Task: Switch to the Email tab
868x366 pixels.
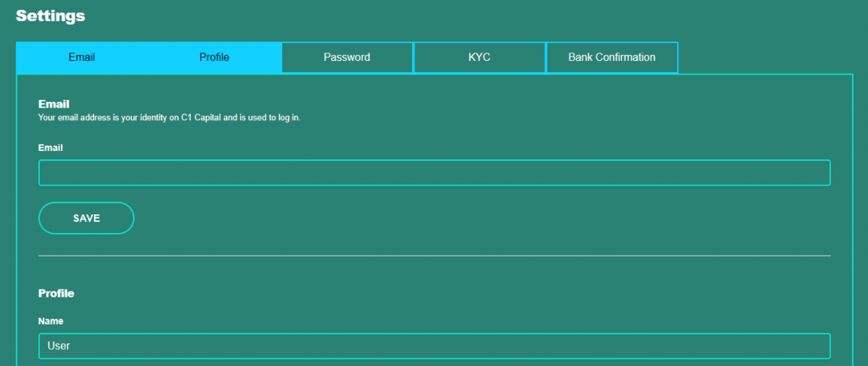Action: (81, 58)
